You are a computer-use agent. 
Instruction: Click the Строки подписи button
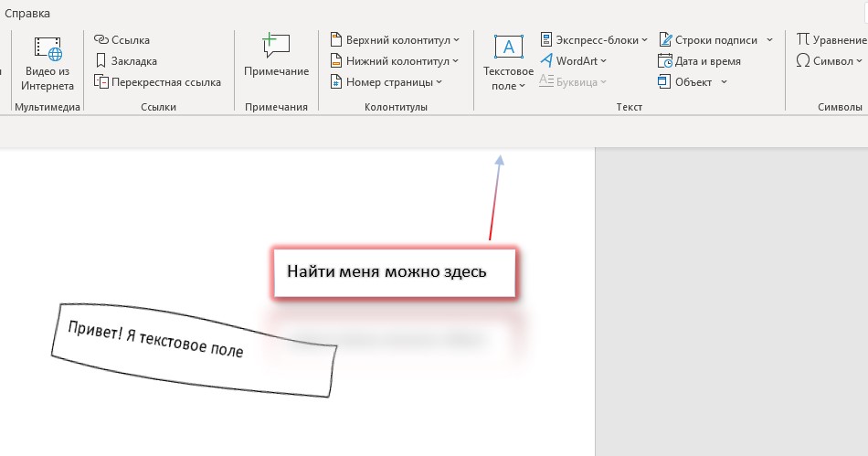click(x=708, y=40)
